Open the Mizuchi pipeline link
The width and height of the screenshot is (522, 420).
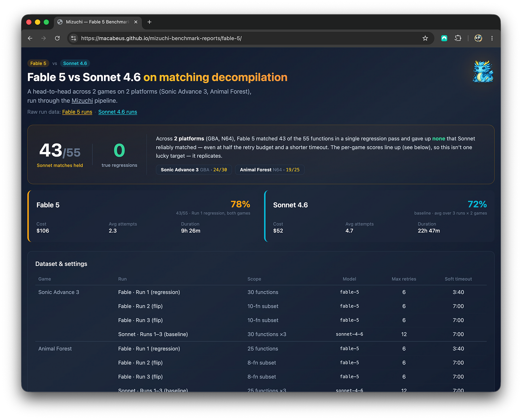pyautogui.click(x=82, y=101)
